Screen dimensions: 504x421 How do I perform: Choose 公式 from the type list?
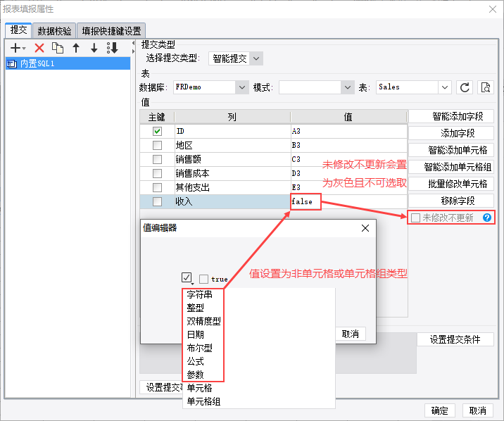pyautogui.click(x=196, y=361)
